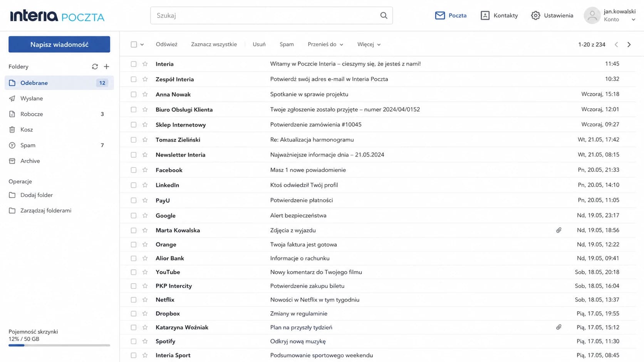The height and width of the screenshot is (362, 644).
Task: Star the Spotify message
Action: 145,341
